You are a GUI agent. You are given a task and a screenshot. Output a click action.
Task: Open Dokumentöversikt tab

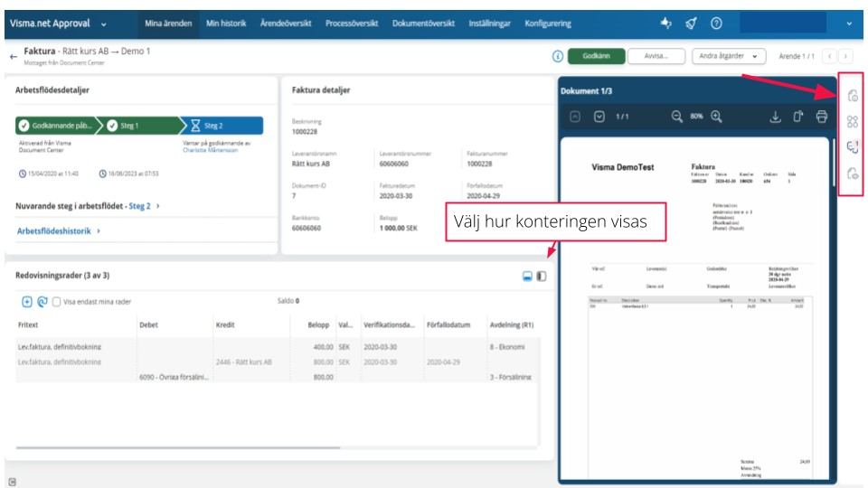click(423, 23)
